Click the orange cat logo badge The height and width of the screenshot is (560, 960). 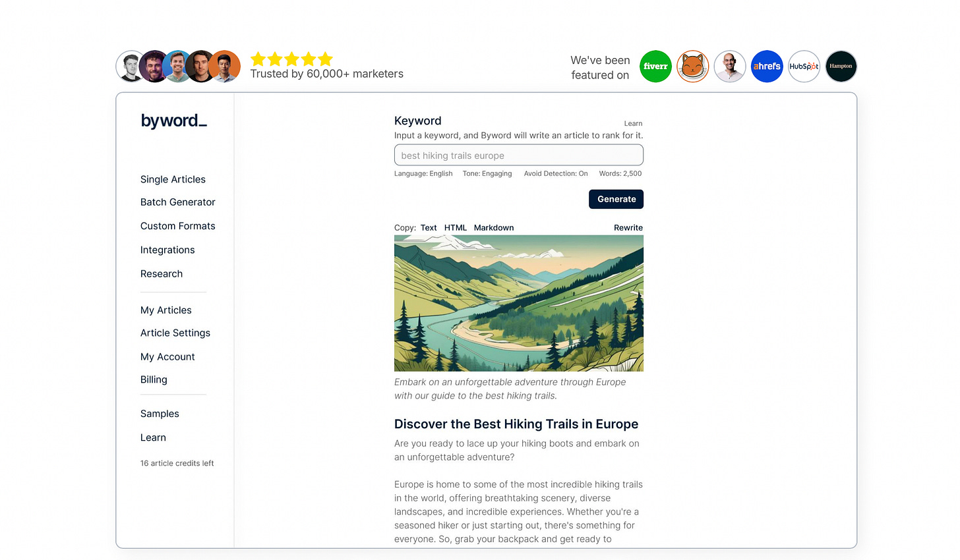(x=693, y=67)
